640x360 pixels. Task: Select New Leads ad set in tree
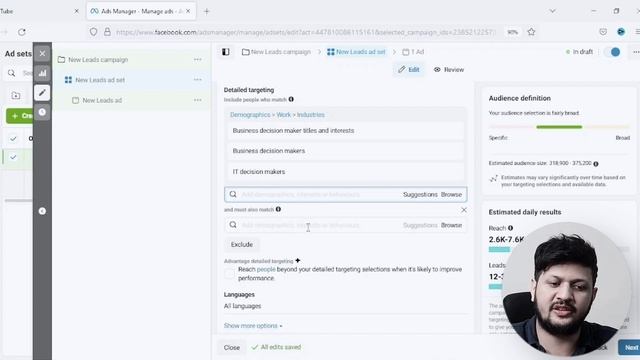pos(100,80)
